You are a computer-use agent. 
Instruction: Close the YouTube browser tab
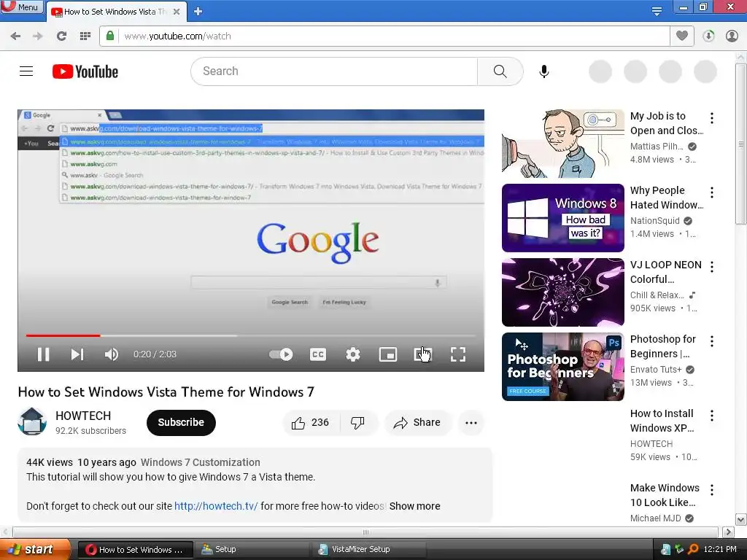177,12
